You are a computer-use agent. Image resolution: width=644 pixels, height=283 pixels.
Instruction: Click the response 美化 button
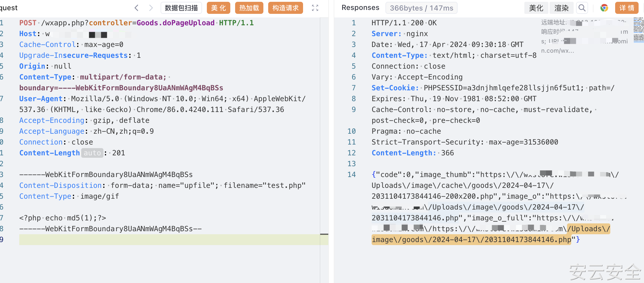tap(536, 8)
